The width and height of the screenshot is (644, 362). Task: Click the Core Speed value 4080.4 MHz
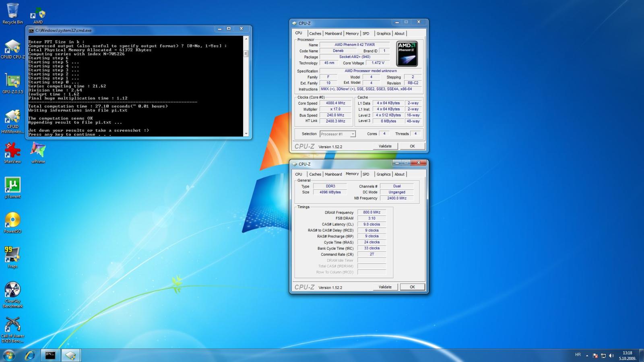pyautogui.click(x=336, y=103)
